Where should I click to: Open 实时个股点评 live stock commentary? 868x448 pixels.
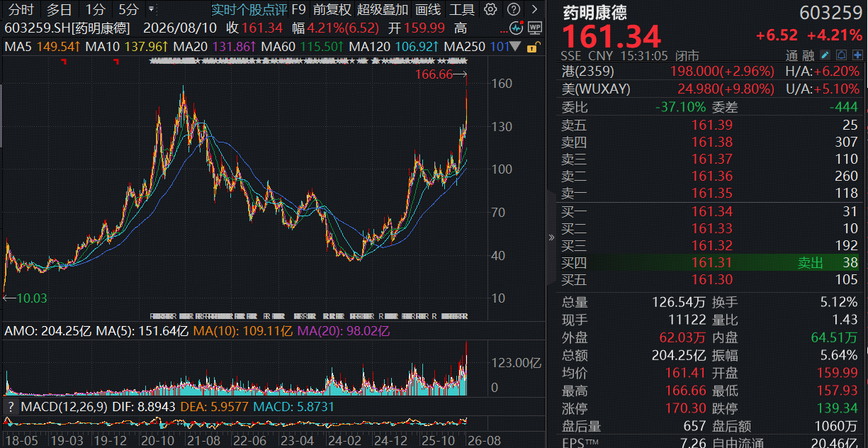point(249,10)
